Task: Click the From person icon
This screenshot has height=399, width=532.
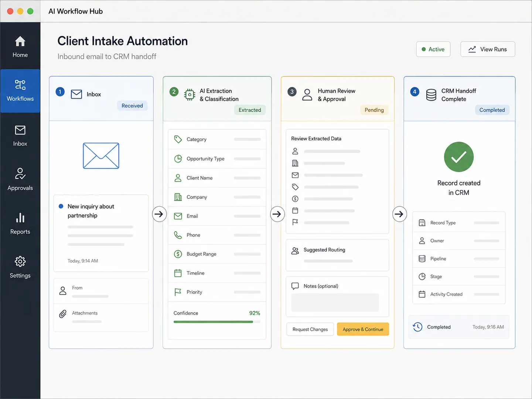Action: [x=63, y=291]
